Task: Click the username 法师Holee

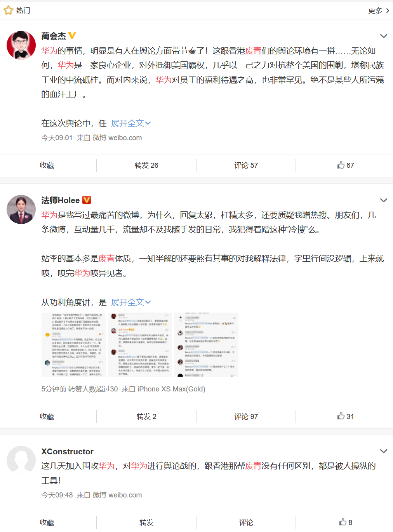Action: [x=61, y=200]
